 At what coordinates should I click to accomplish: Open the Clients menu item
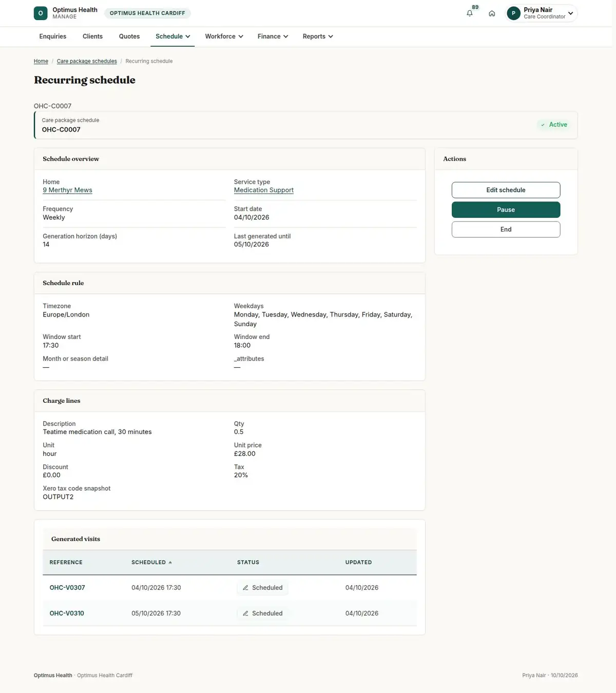point(92,36)
